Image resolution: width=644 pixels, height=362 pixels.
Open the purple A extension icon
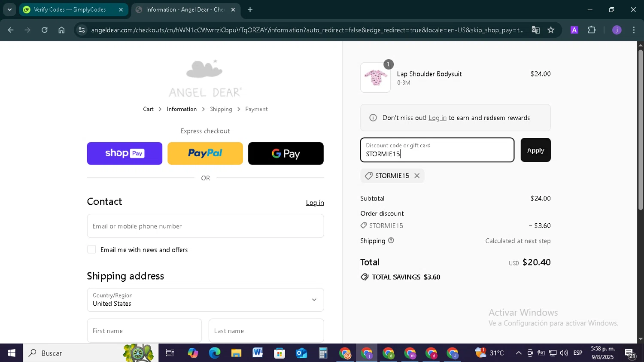point(574,30)
